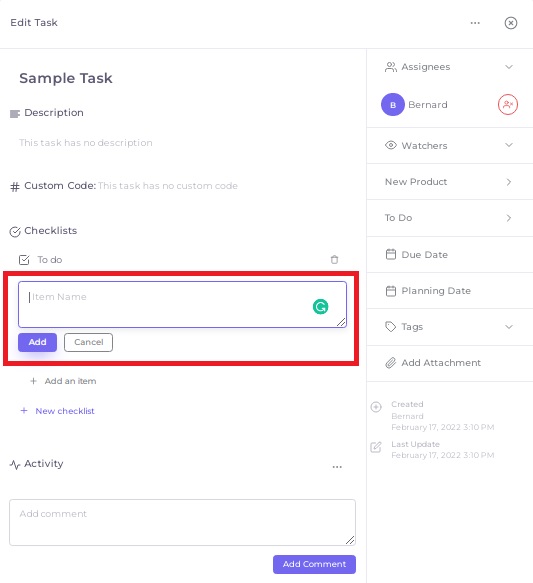Click the Grammarly icon in Item Name field

click(x=320, y=307)
